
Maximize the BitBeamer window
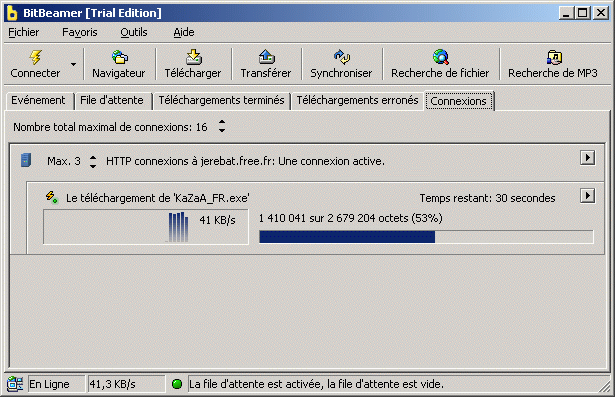[583, 13]
